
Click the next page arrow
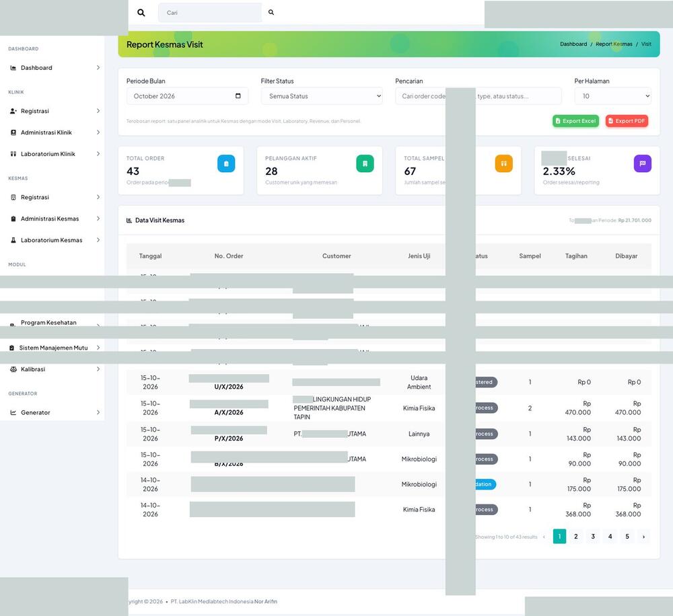643,536
